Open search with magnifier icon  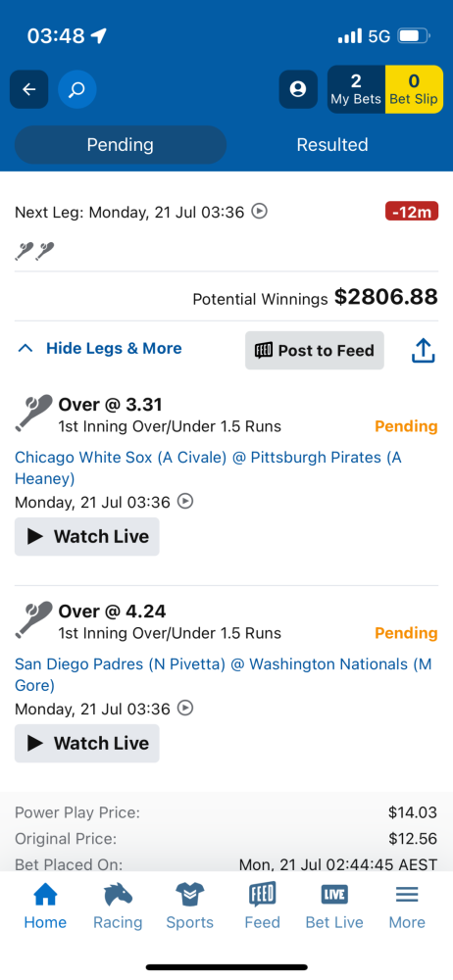pos(76,89)
